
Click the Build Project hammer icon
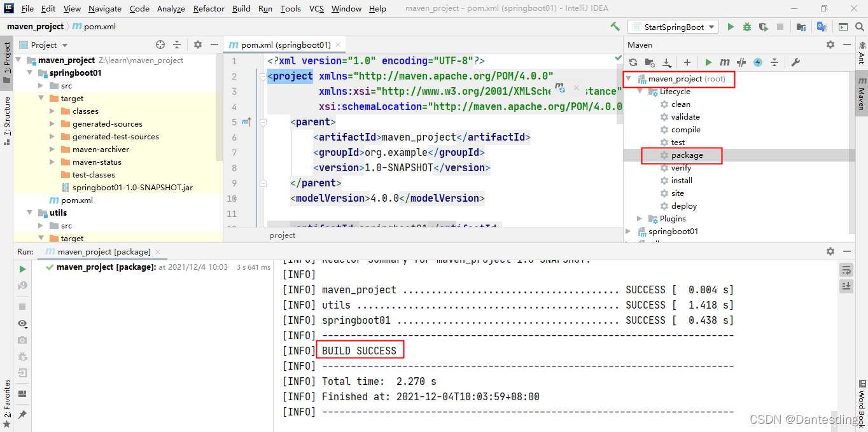[x=615, y=27]
